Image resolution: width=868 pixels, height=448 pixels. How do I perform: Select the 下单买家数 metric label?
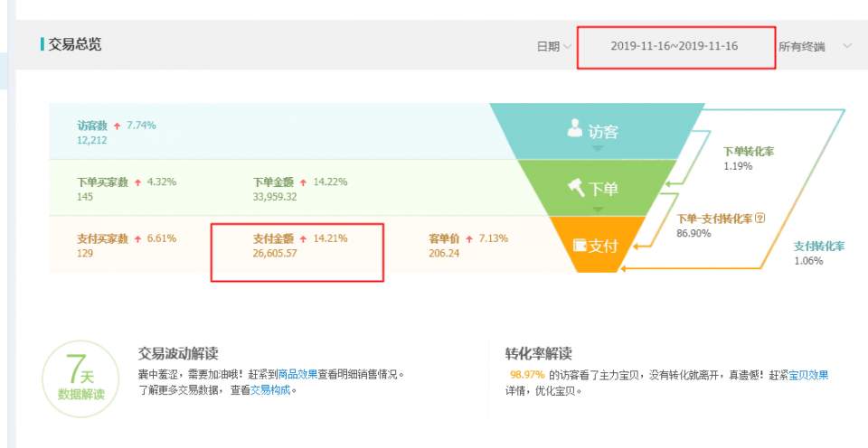point(102,182)
